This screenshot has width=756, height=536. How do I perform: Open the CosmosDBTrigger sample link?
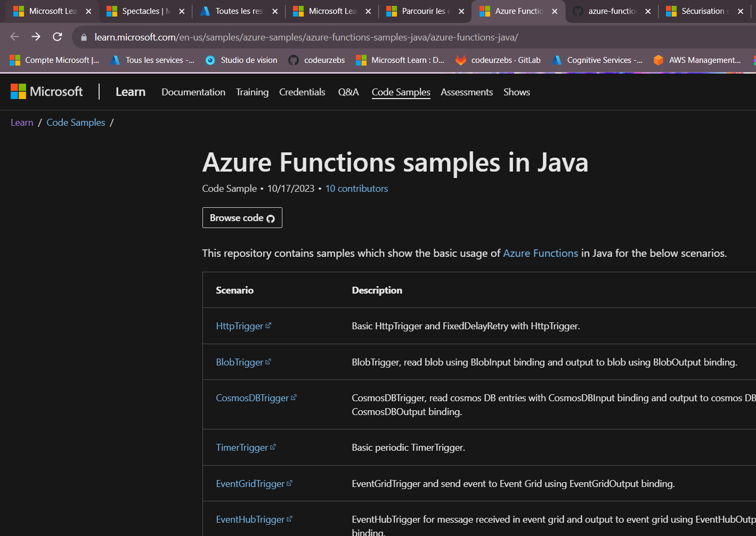(x=253, y=398)
